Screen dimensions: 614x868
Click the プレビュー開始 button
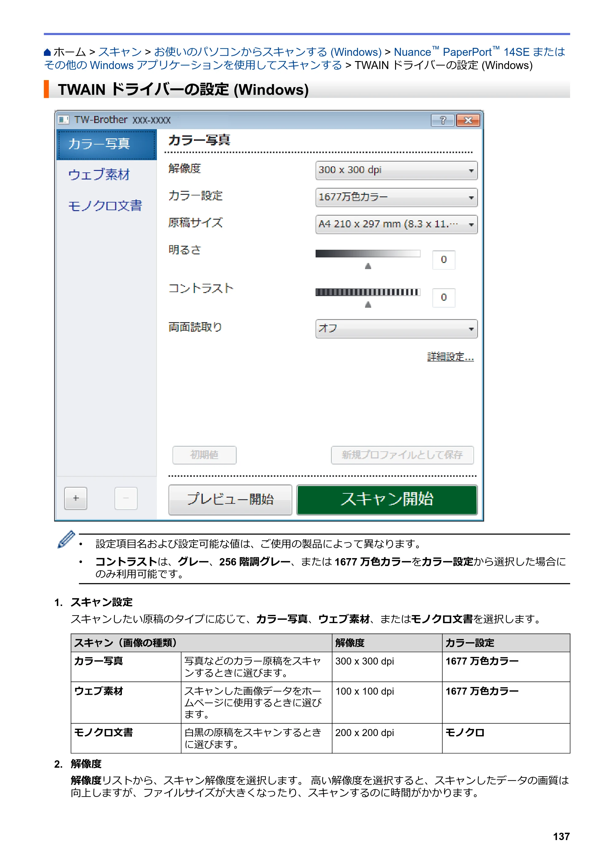[x=230, y=500]
